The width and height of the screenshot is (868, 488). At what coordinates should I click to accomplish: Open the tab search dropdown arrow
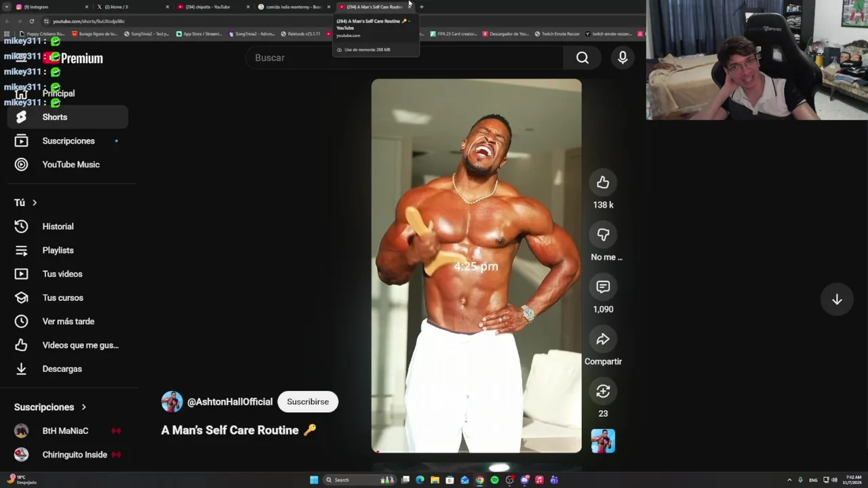click(6, 7)
